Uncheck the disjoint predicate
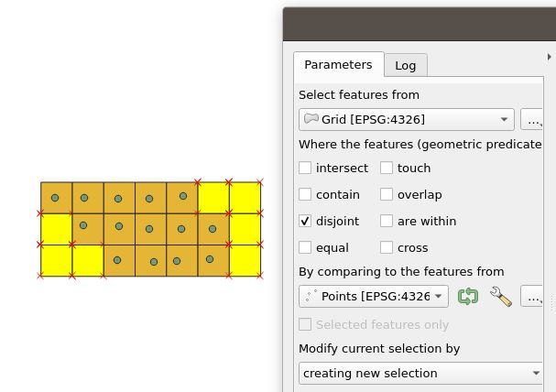 pos(305,221)
